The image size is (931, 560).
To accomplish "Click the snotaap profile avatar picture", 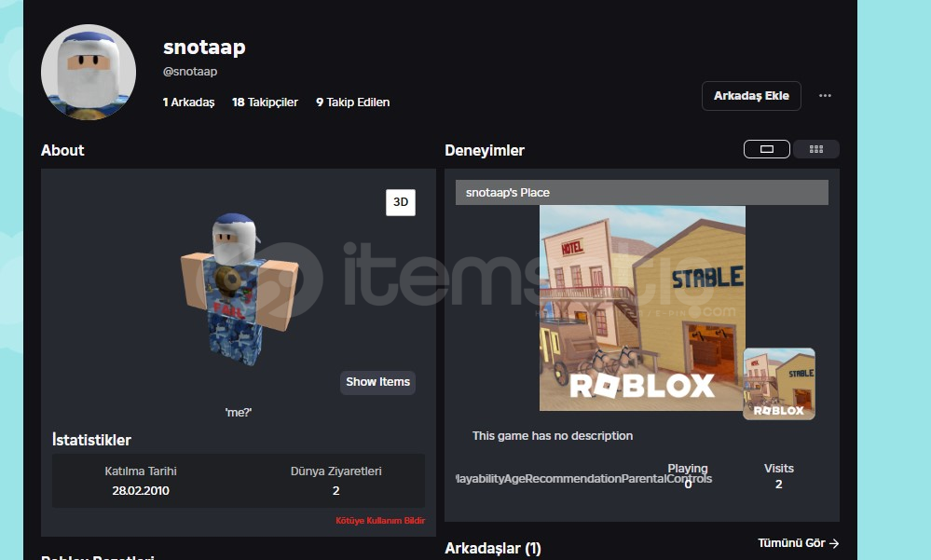I will tap(89, 72).
